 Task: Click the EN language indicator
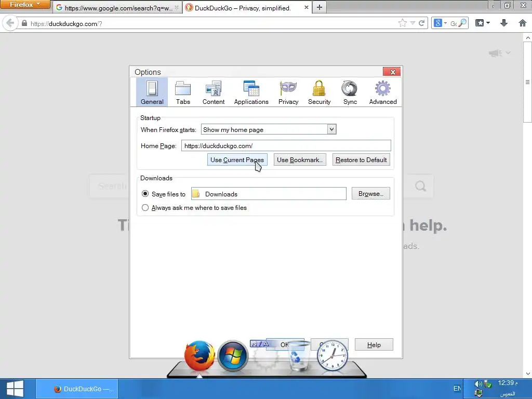click(457, 389)
